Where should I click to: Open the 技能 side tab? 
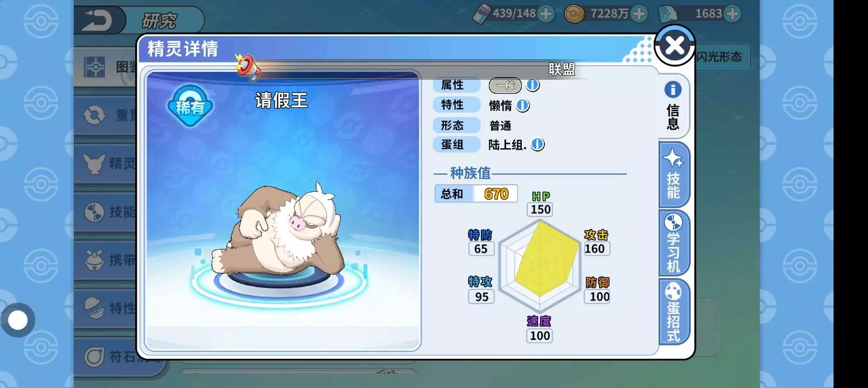click(x=674, y=175)
